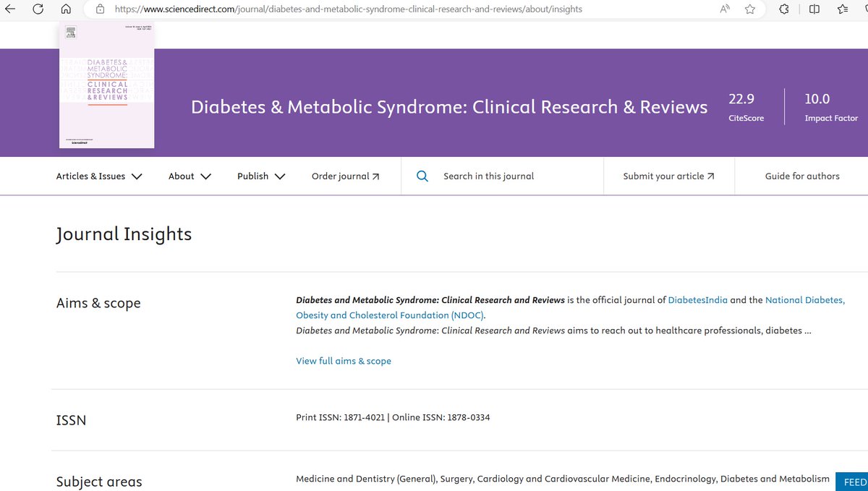Activate the read aloud icon in address bar
The height and width of the screenshot is (491, 868).
[725, 9]
